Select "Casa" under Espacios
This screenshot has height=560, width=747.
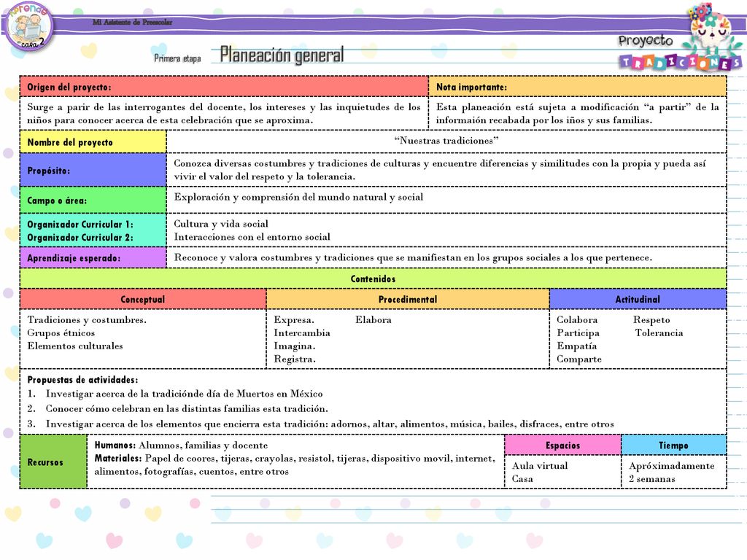(522, 478)
